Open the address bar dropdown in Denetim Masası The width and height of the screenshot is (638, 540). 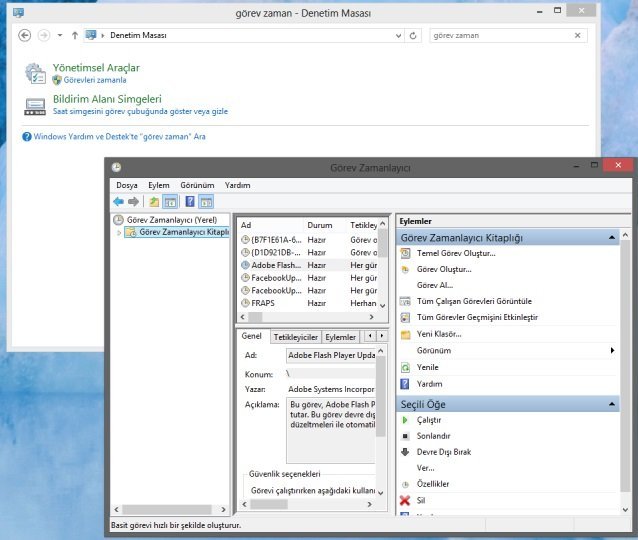399,36
